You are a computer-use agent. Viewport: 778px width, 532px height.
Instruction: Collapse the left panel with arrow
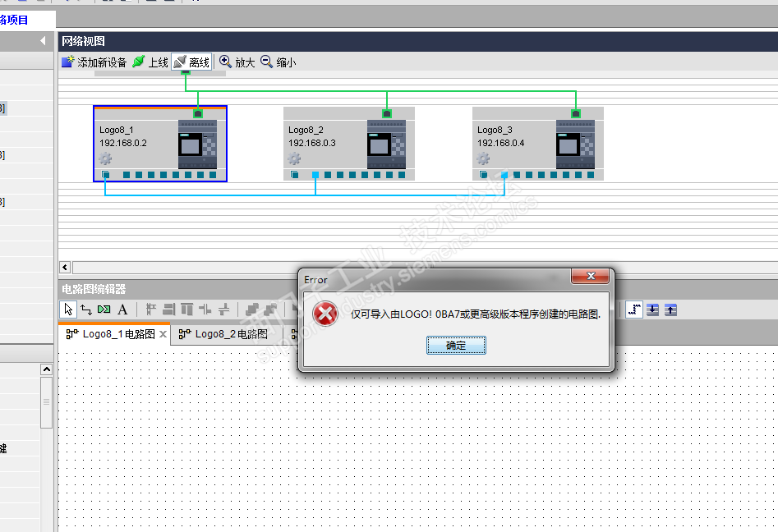tap(44, 41)
